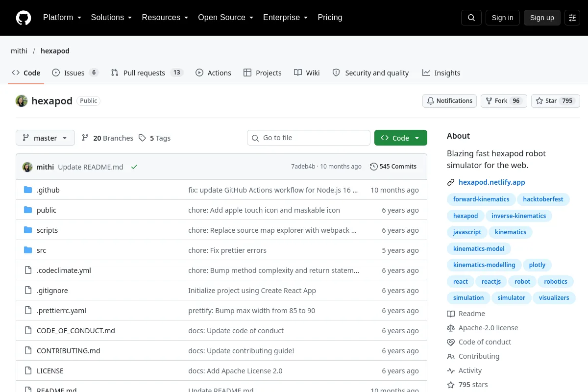Image resolution: width=588 pixels, height=392 pixels.
Task: Click the plotly topic tag
Action: click(537, 265)
